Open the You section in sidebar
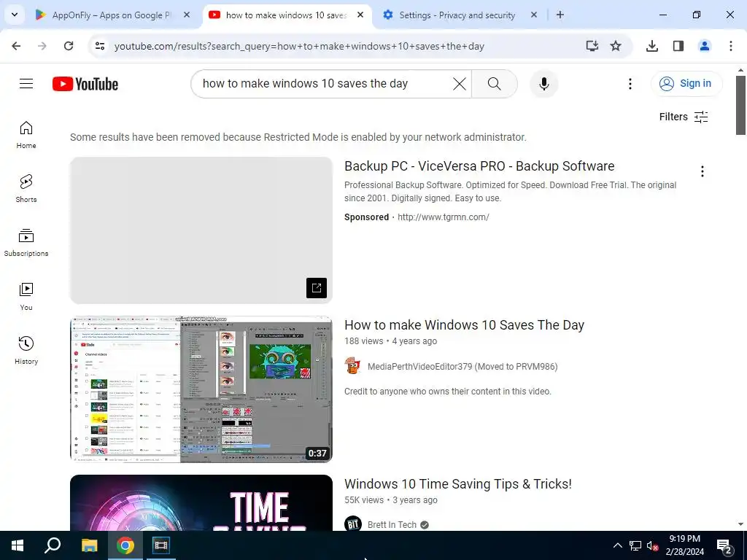Viewport: 747px width, 560px height. (x=26, y=297)
